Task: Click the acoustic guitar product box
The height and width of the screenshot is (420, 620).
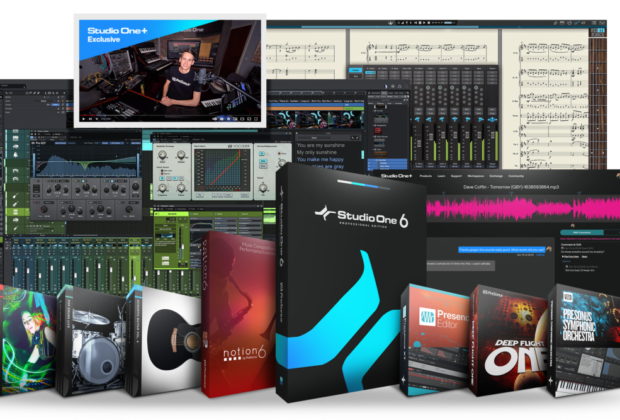Action: pos(163,340)
